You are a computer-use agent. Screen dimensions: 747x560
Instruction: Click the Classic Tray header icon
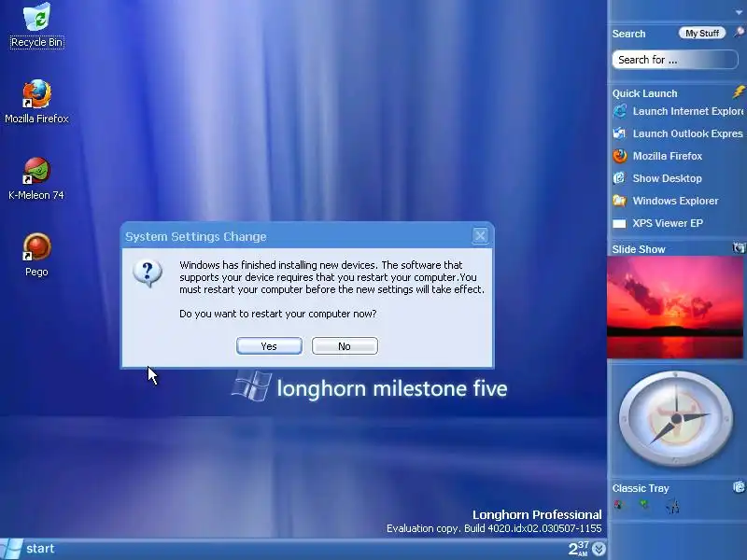point(739,486)
